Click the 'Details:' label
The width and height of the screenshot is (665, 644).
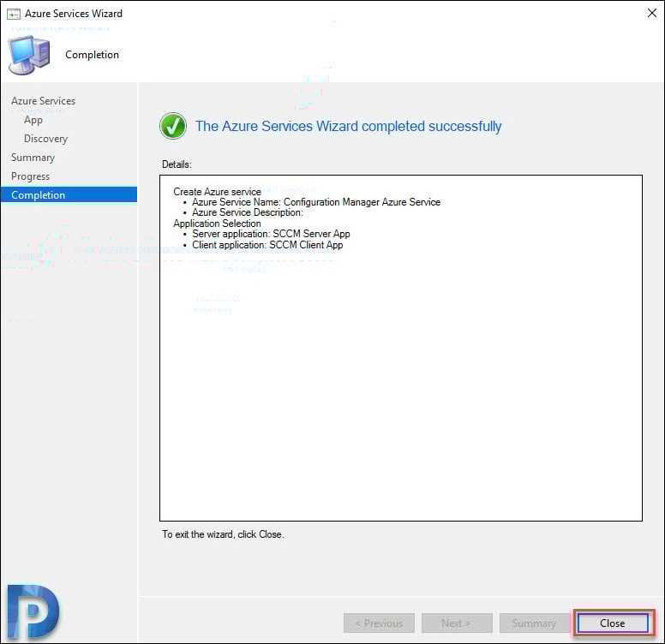tap(177, 164)
